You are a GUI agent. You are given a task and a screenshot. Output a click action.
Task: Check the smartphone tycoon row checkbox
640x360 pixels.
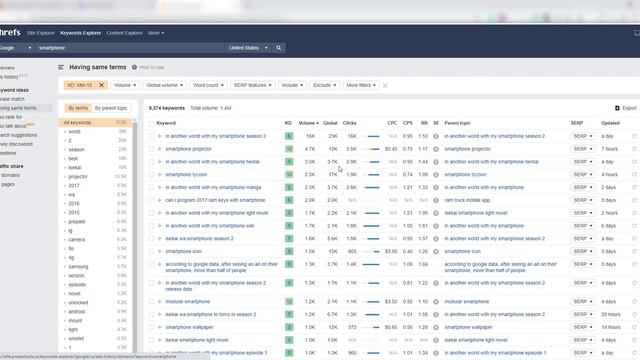click(151, 174)
